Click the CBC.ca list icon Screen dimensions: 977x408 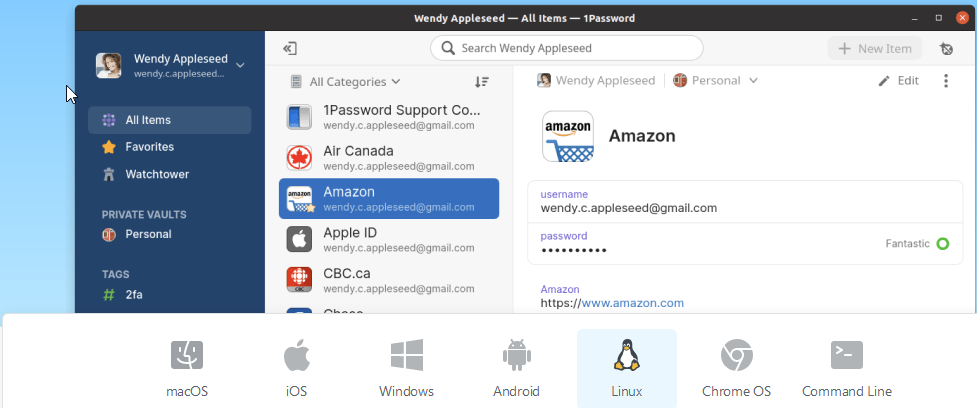point(299,280)
